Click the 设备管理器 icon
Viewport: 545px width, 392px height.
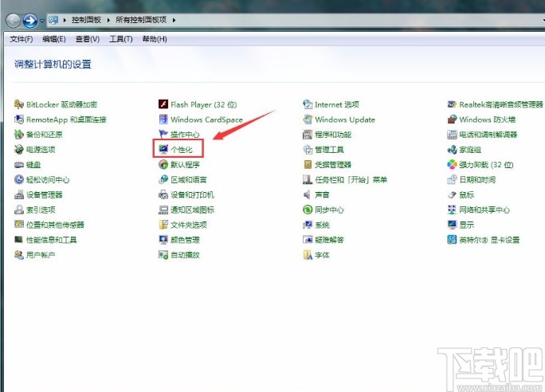(x=19, y=194)
